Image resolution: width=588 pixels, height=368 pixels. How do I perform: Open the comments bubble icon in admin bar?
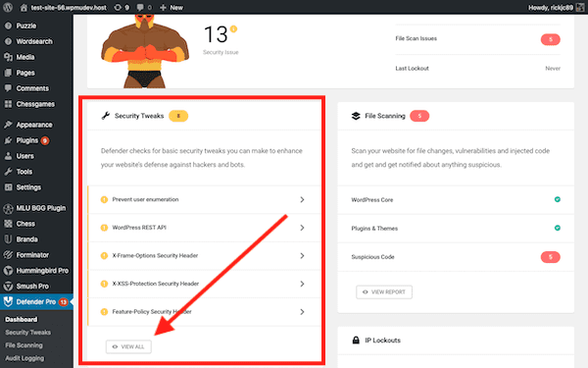coord(140,7)
